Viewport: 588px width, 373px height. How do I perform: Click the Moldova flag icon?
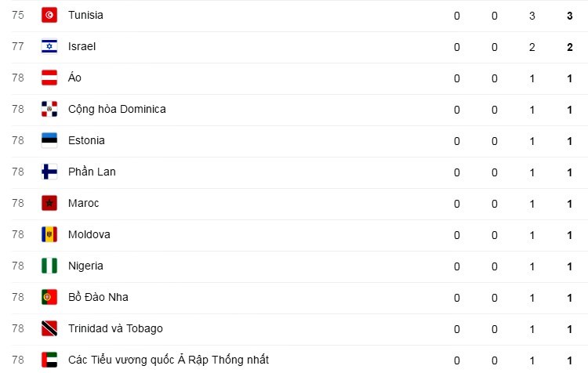49,234
